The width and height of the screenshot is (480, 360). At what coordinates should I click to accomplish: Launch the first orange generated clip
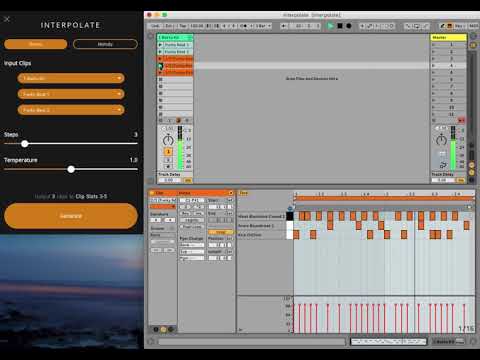[160, 59]
